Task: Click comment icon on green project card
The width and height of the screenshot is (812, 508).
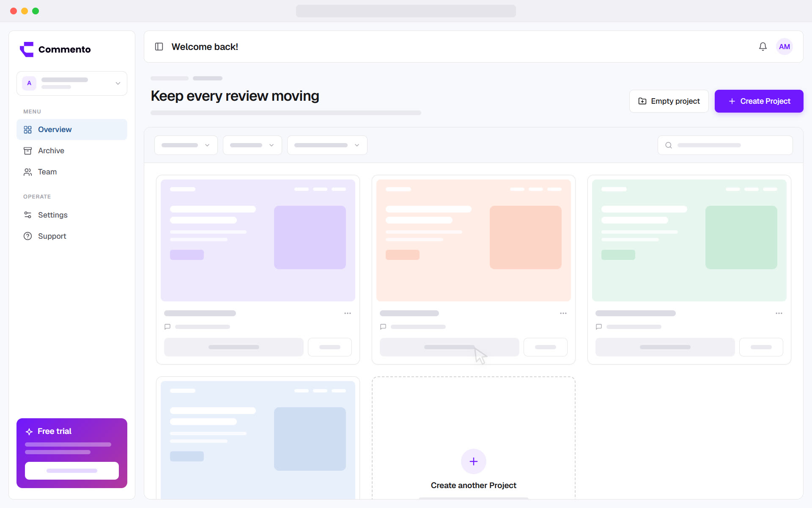Action: [599, 327]
